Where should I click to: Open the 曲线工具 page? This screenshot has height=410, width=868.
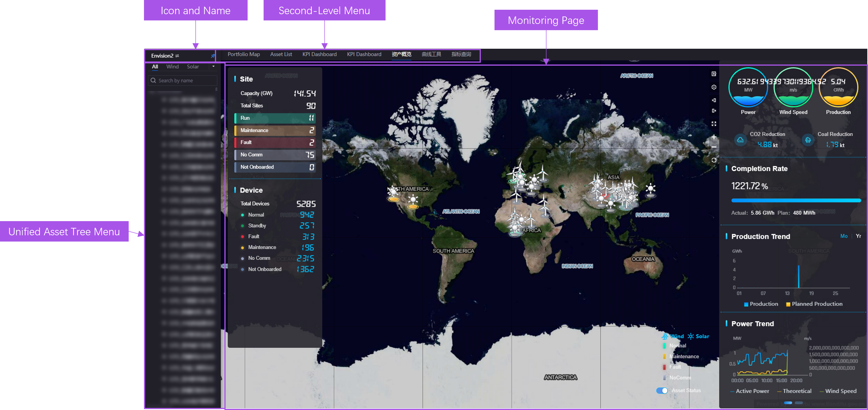[431, 54]
